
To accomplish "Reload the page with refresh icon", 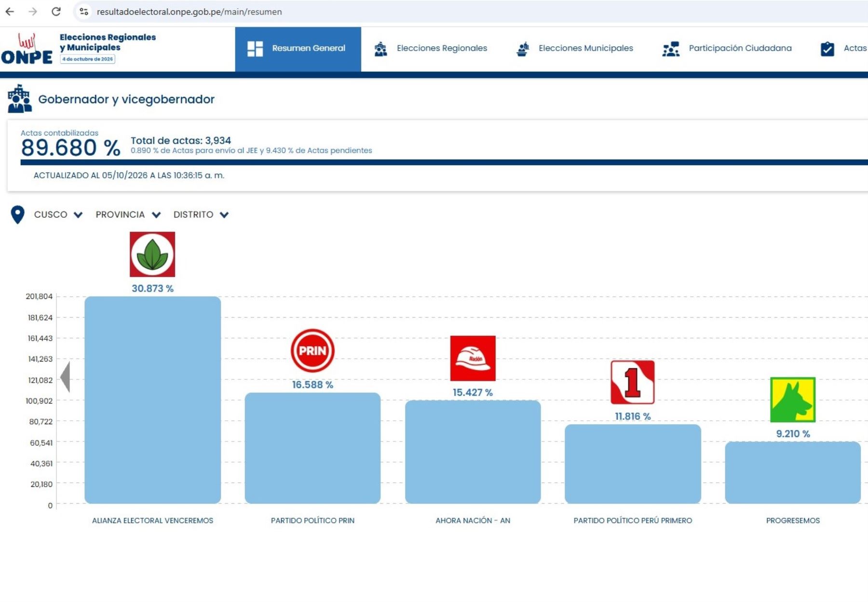I will 56,12.
